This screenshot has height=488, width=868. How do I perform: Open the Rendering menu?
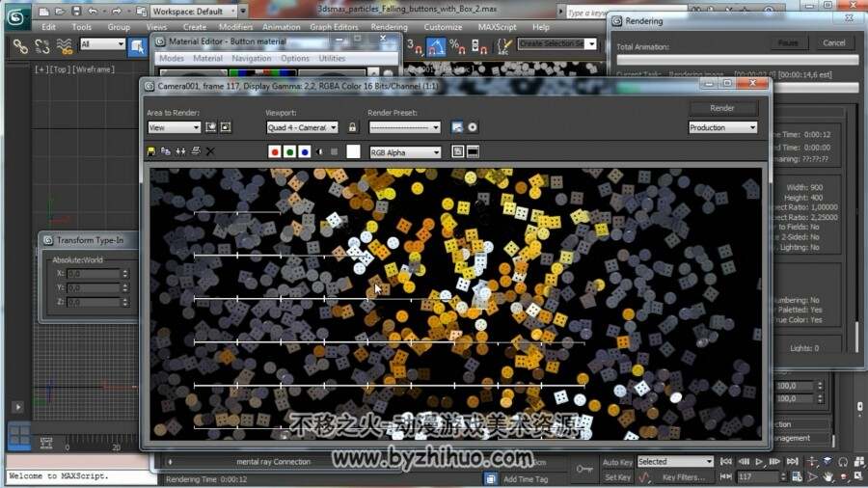[390, 27]
